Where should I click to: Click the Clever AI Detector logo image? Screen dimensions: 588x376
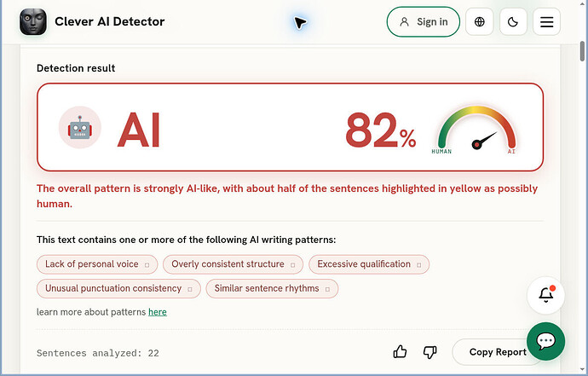tap(33, 22)
